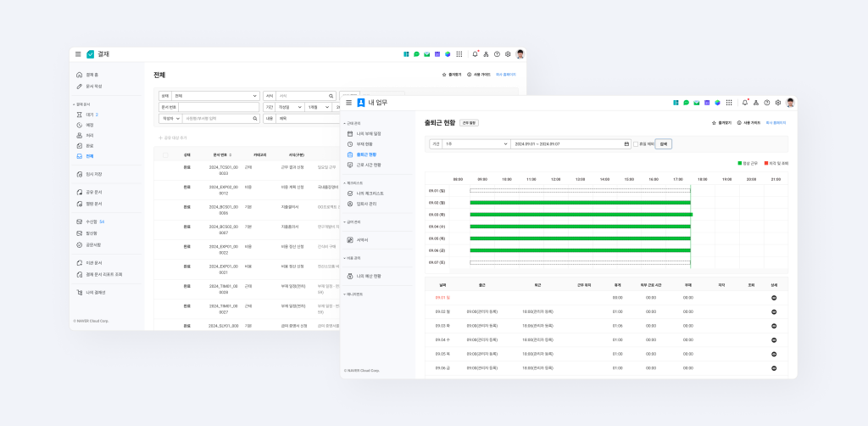The image size is (868, 426).
Task: Click help question mark in 결재 header
Action: [x=497, y=54]
